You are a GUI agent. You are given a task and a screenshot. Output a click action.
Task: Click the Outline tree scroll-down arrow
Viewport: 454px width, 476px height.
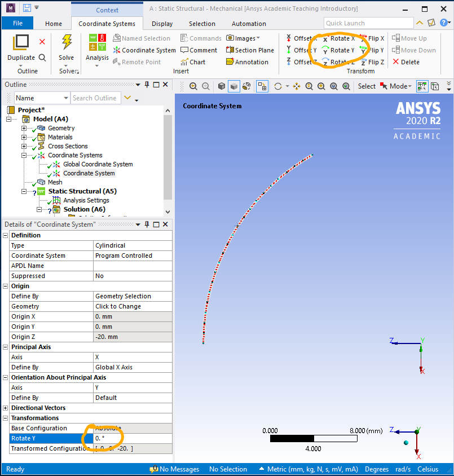[x=168, y=212]
